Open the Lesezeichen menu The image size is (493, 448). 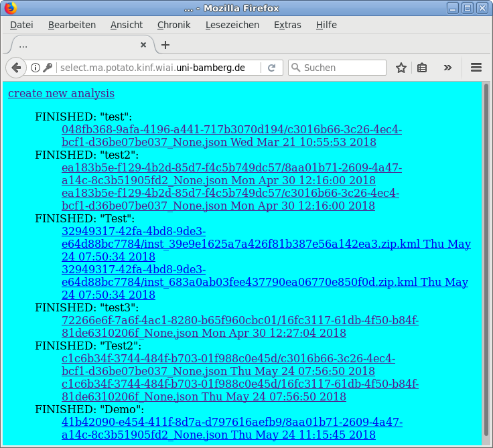coord(232,25)
